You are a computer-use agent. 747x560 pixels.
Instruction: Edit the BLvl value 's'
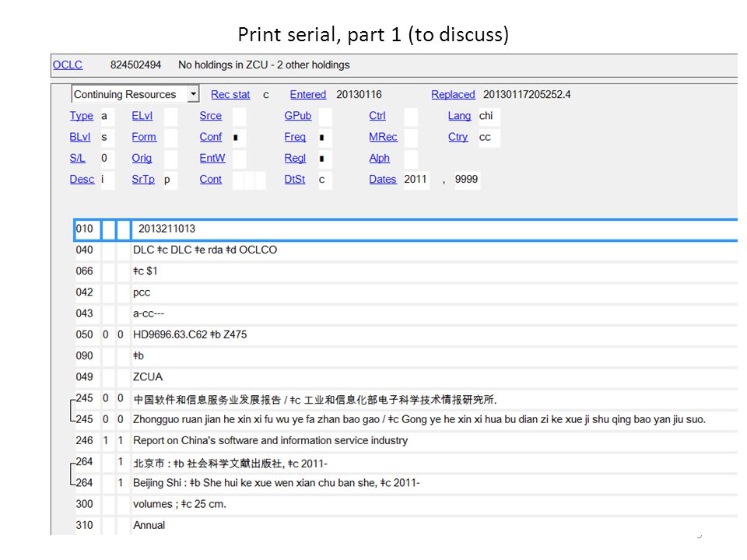pyautogui.click(x=107, y=137)
